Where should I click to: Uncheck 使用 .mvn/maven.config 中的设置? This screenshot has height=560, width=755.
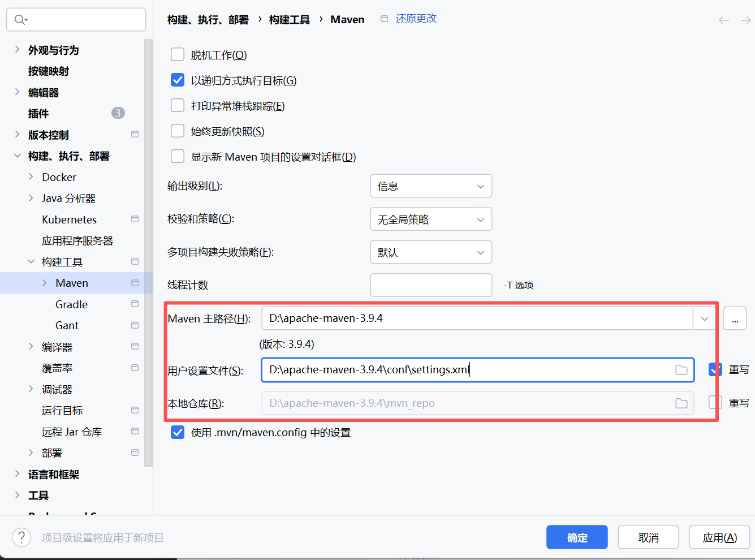(178, 432)
